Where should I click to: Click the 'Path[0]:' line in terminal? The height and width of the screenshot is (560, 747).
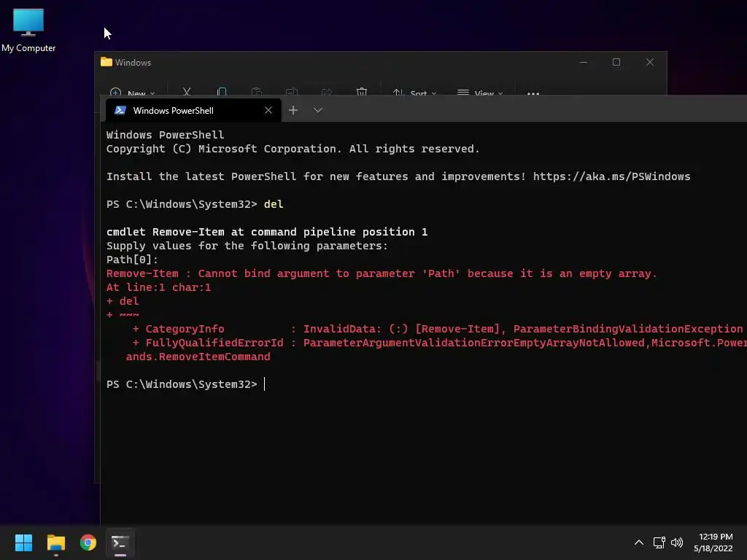[x=132, y=260]
